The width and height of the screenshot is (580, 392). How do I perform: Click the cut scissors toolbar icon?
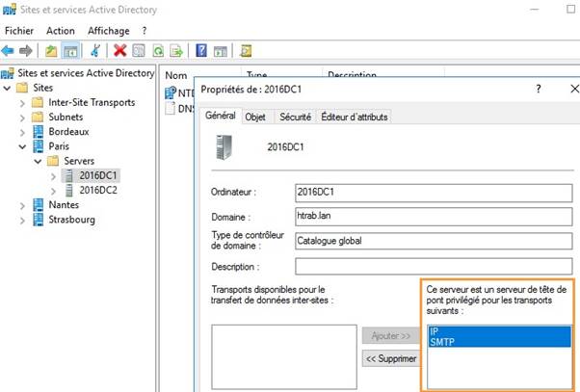click(x=95, y=51)
